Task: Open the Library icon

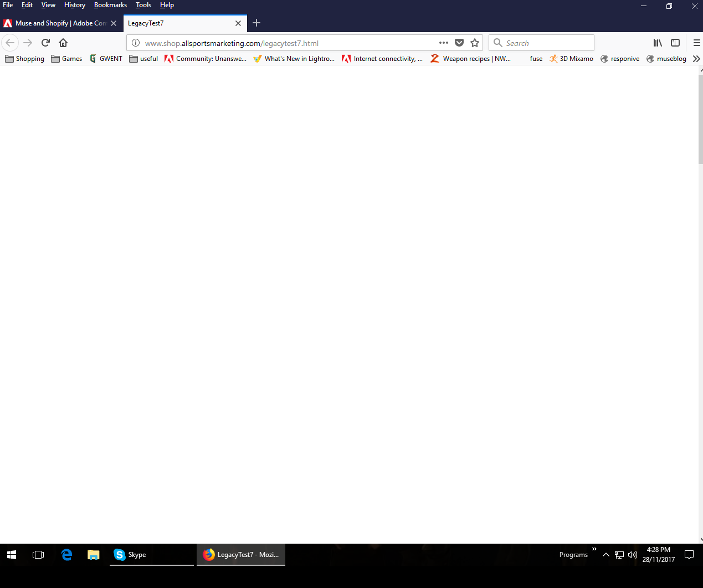Action: point(658,43)
